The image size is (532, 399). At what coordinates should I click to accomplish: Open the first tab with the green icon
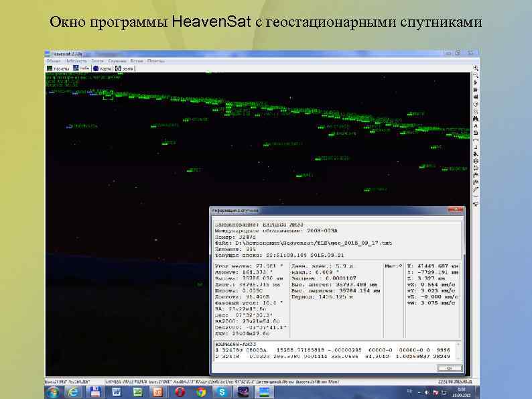tap(58, 68)
